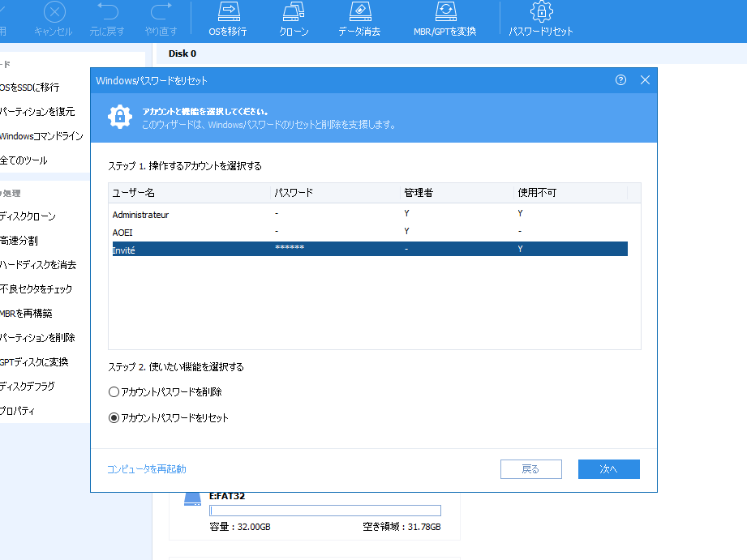The height and width of the screenshot is (560, 747).
Task: Select the データ消去 toolbar icon
Action: click(x=359, y=12)
